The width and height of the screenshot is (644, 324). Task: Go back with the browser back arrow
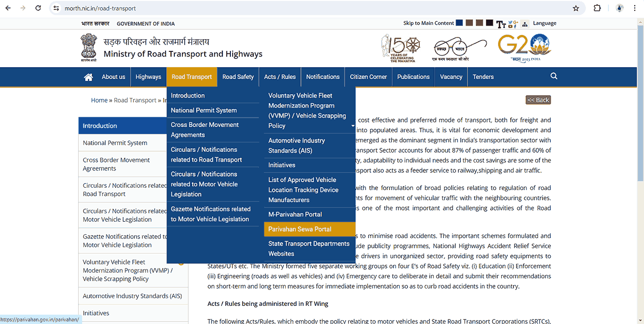8,8
